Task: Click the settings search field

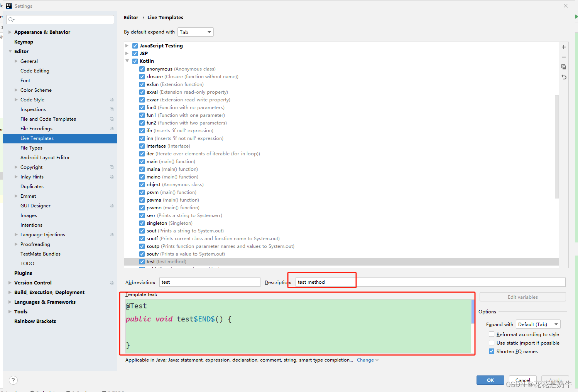Action: click(x=60, y=20)
